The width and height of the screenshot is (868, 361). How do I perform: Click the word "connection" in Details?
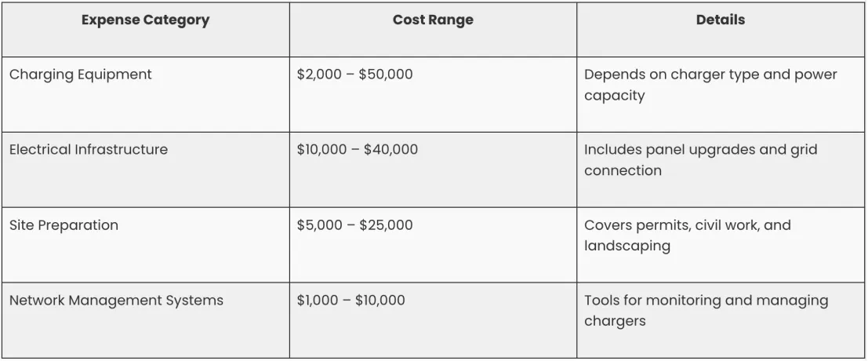coord(623,170)
